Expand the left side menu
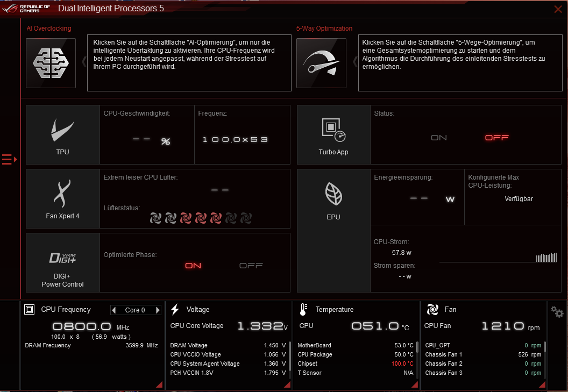This screenshot has width=568, height=392. tap(10, 159)
